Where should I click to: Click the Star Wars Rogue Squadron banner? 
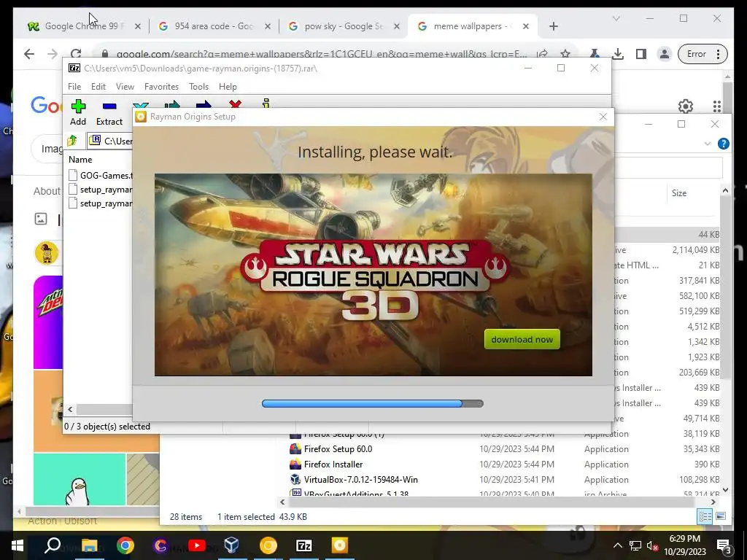373,275
